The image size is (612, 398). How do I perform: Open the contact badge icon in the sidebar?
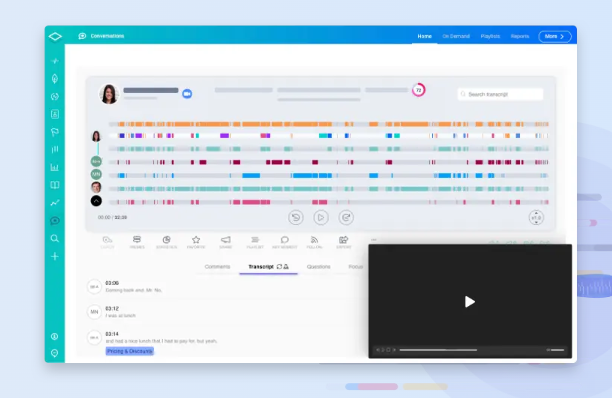pos(55,114)
